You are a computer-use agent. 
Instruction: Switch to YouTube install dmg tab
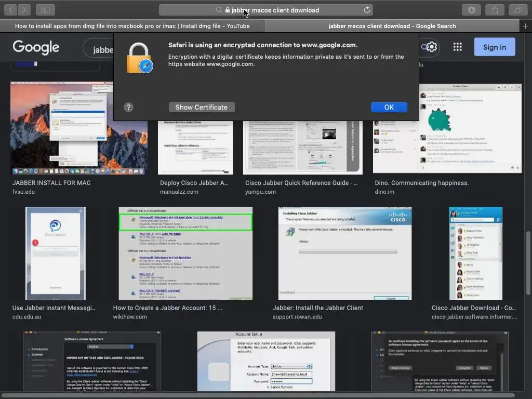point(132,26)
